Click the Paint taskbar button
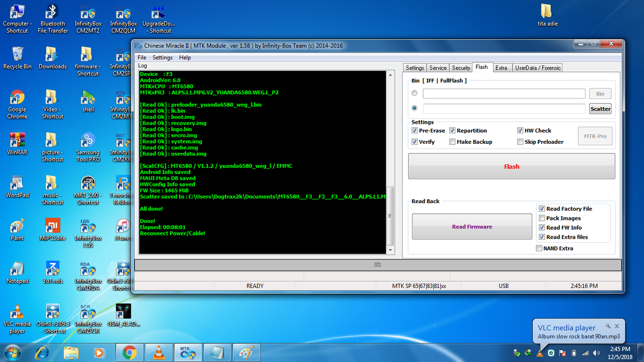 pyautogui.click(x=247, y=353)
